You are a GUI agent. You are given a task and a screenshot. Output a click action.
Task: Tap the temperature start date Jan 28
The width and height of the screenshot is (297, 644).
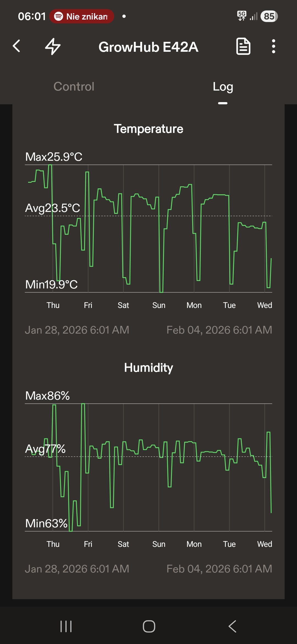click(77, 330)
